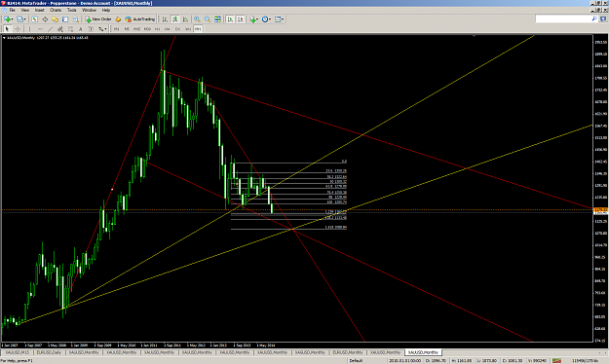609x364 pixels.
Task: Toggle AutoTrading on or off
Action: (139, 19)
